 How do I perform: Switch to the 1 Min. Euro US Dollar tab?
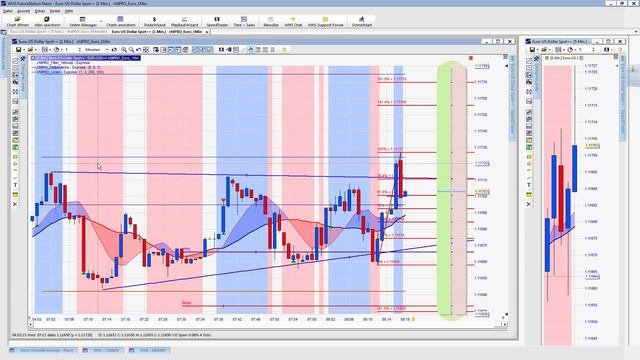(x=156, y=31)
